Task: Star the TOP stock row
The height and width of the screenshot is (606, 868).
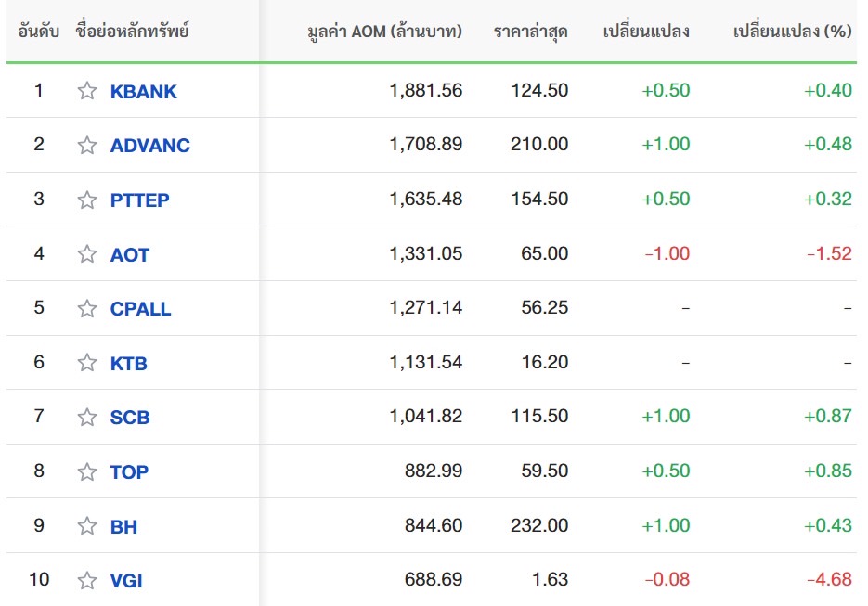Action: [87, 471]
